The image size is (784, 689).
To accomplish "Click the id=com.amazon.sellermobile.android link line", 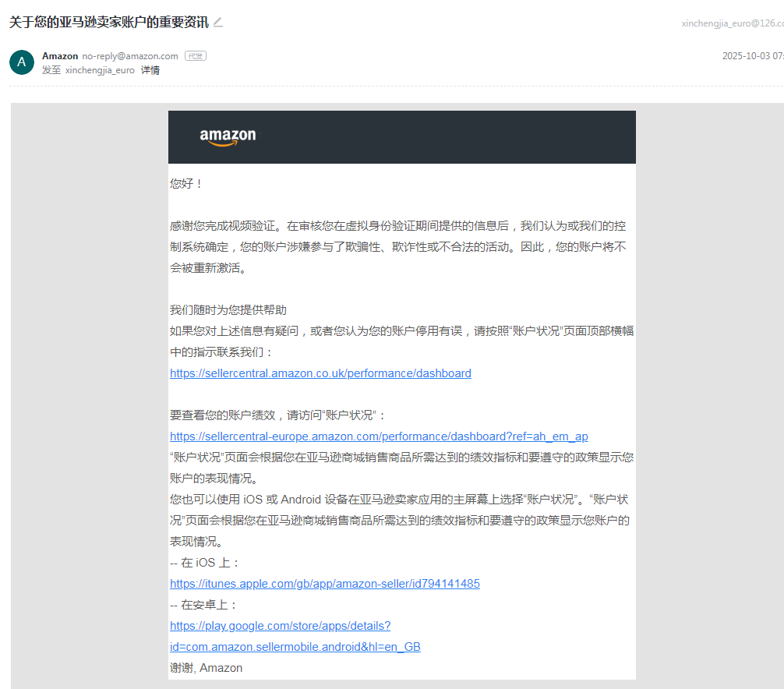I will pos(295,647).
